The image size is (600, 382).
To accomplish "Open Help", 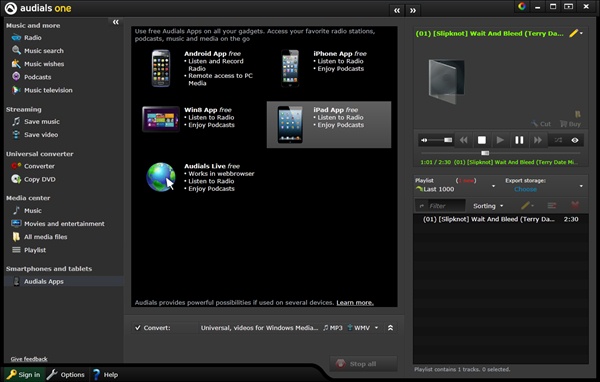I will point(105,374).
